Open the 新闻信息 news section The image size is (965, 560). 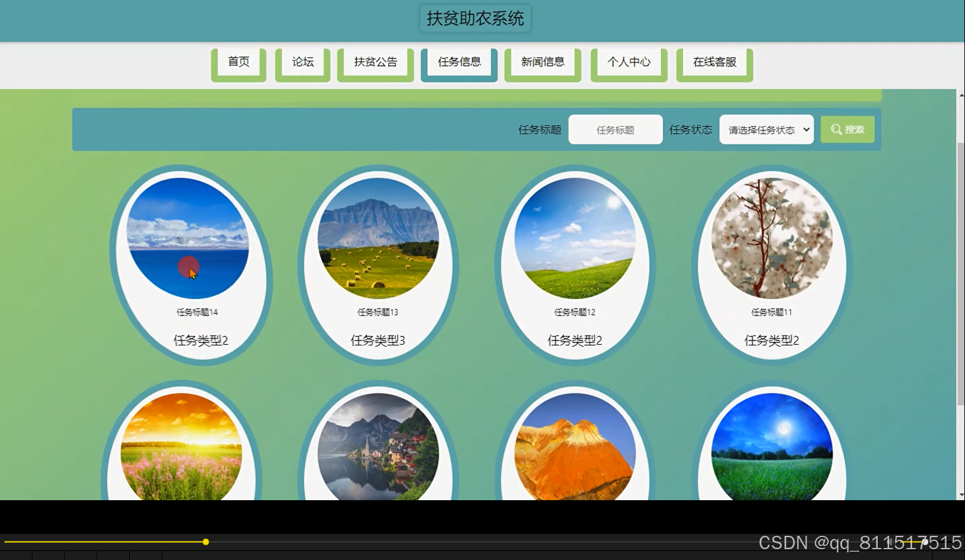(542, 62)
